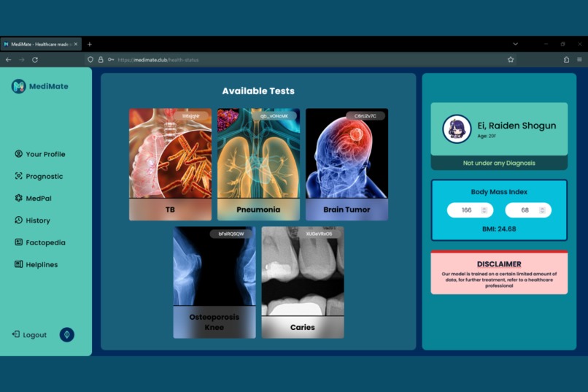This screenshot has width=588, height=392.
Task: Click the BMI: 24.68 result text
Action: click(x=499, y=228)
